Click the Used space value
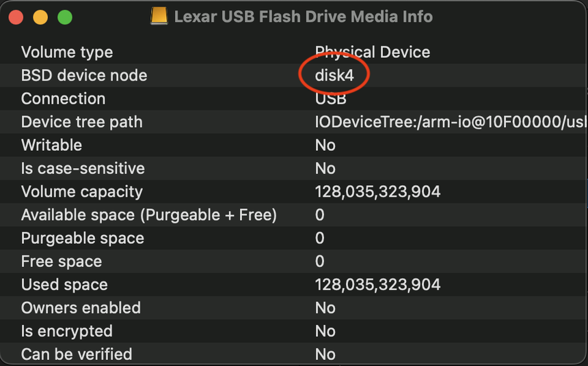This screenshot has width=588, height=366. [x=377, y=284]
